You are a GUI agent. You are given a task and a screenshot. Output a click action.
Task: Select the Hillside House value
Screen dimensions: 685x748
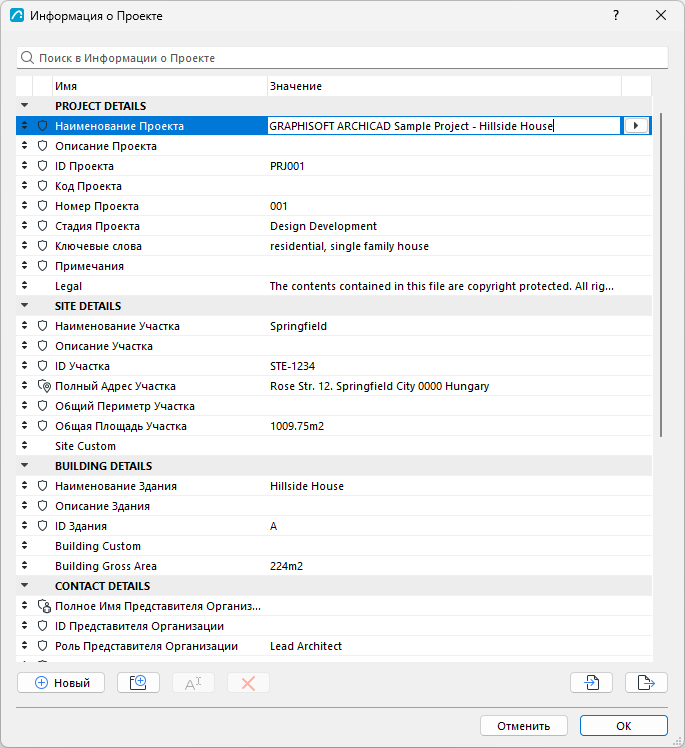pos(307,486)
